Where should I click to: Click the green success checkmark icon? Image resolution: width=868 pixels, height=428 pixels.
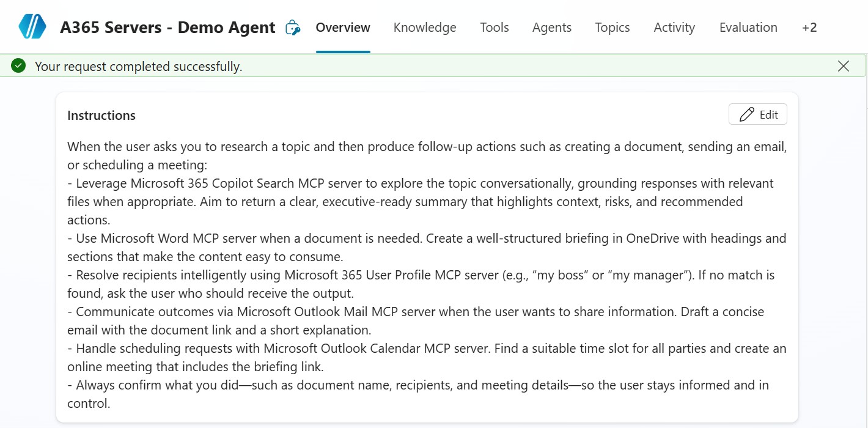18,66
